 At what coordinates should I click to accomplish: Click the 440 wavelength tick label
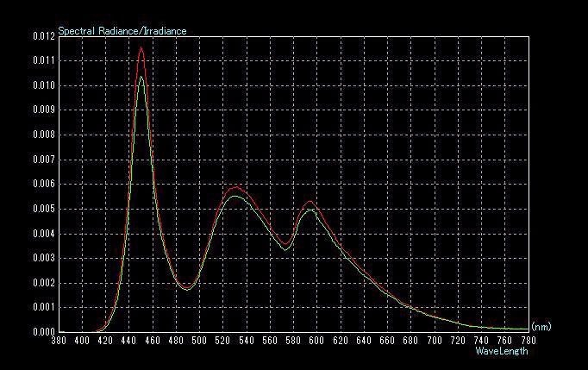tap(129, 341)
